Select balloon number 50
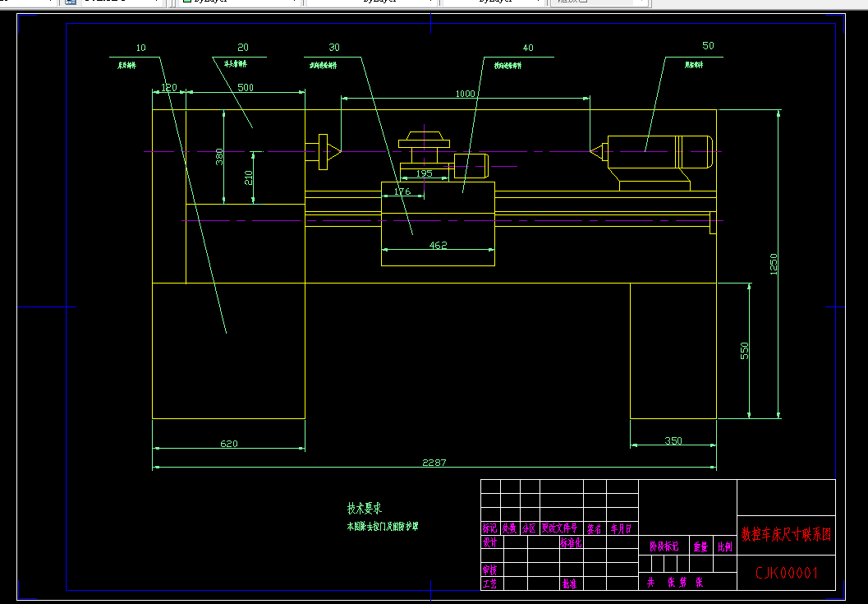Viewport: 868px width, 604px height. [708, 46]
